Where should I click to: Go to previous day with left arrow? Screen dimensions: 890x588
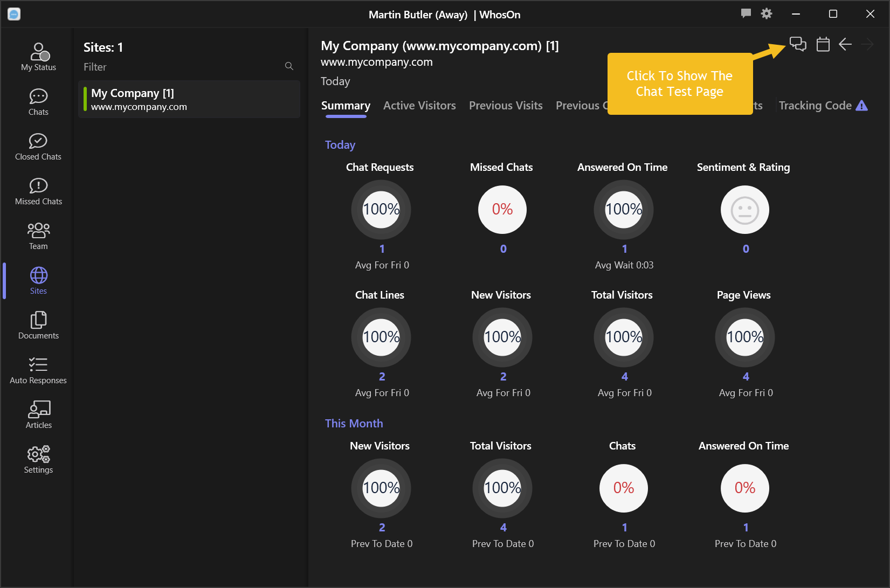845,44
